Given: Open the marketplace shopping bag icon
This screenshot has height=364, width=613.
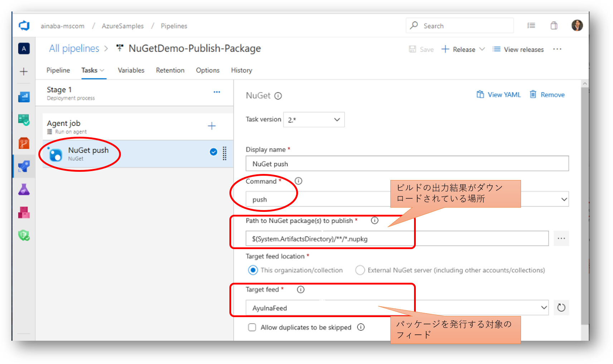Looking at the screenshot, I should (x=554, y=25).
